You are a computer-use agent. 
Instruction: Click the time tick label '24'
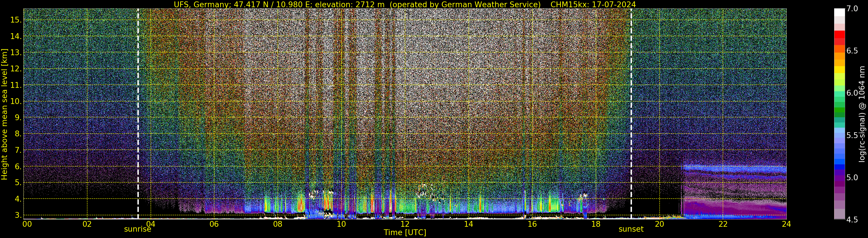coord(786,224)
